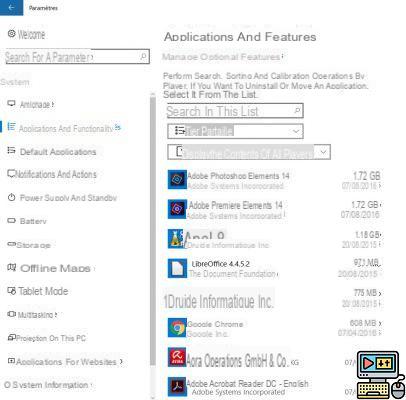Click 1.18 GB size value
This screenshot has width=406, height=400.
pyautogui.click(x=367, y=235)
